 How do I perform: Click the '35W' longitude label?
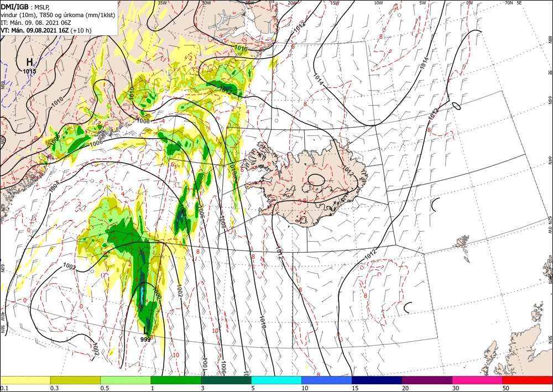pos(162,3)
